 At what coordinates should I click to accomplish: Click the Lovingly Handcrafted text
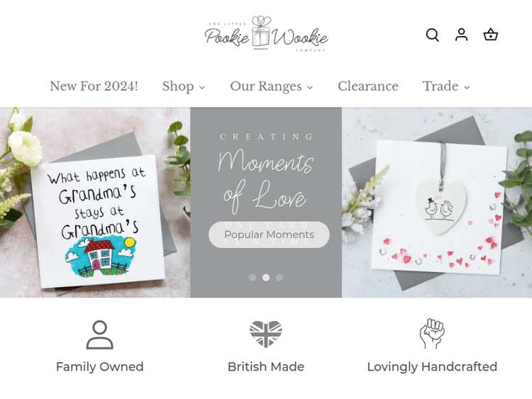tap(432, 367)
